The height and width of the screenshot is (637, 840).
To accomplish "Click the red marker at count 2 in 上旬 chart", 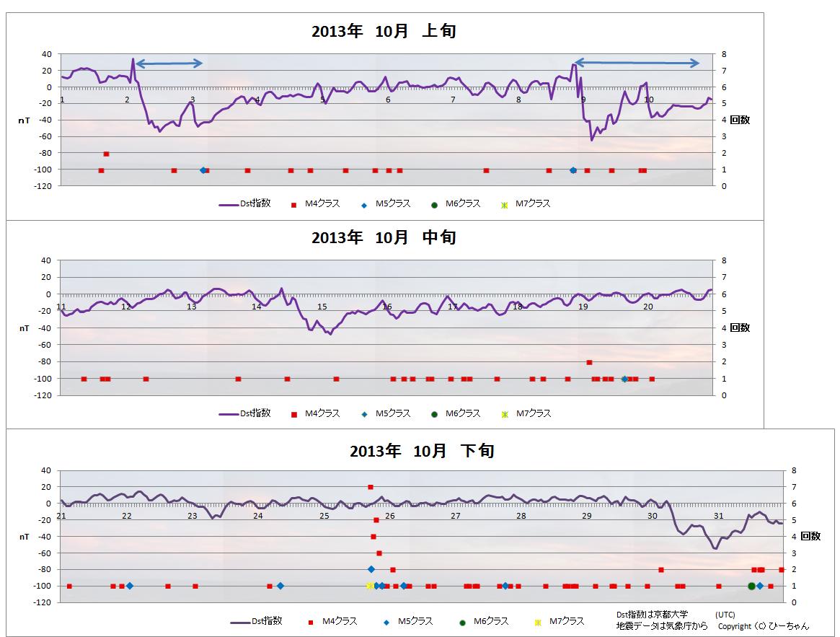I will coord(106,154).
